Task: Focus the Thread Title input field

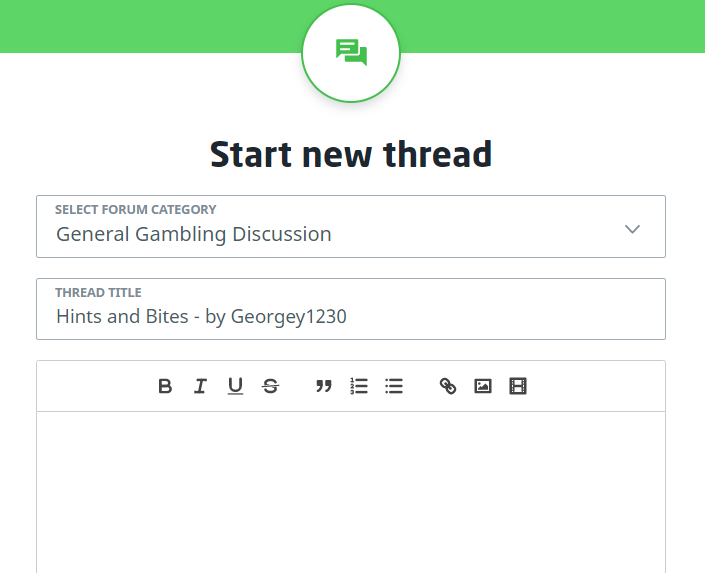Action: coord(400,317)
